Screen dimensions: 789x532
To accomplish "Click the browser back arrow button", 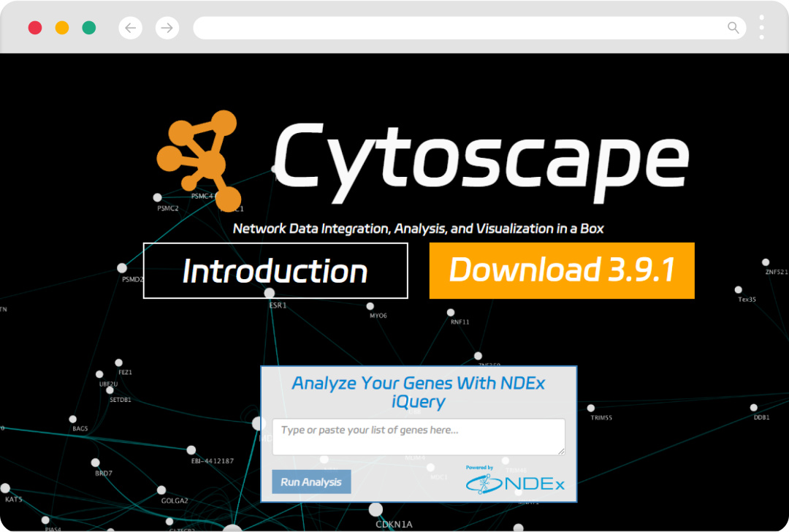I will point(130,28).
